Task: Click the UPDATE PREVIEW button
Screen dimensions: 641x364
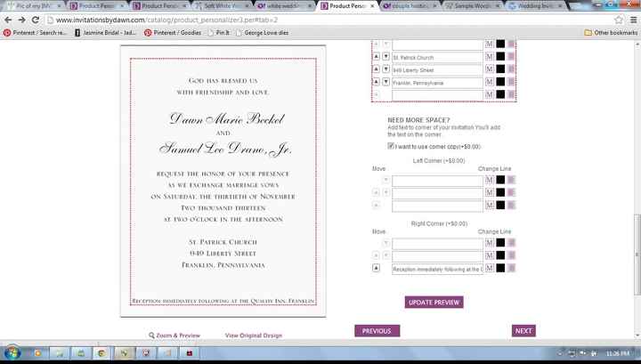Action: (434, 303)
